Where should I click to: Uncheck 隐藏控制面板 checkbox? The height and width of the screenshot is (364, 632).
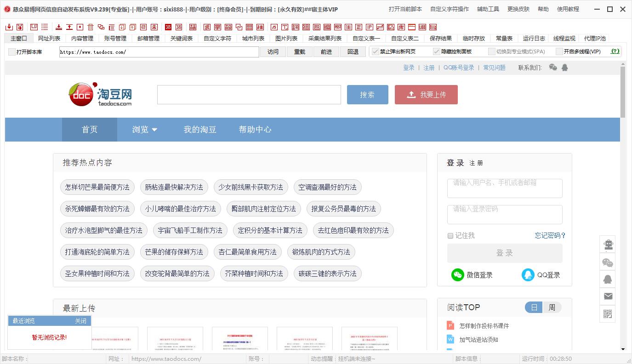coord(437,51)
